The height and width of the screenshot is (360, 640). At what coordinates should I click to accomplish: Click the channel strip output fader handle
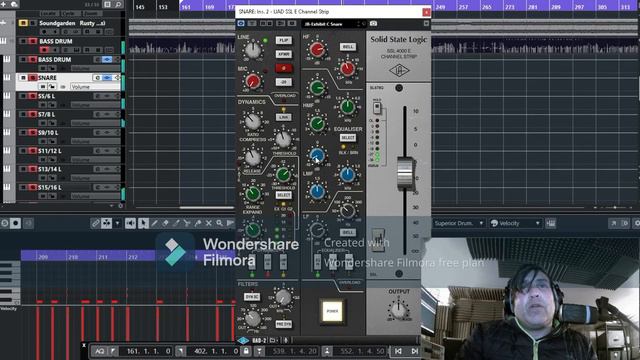405,173
